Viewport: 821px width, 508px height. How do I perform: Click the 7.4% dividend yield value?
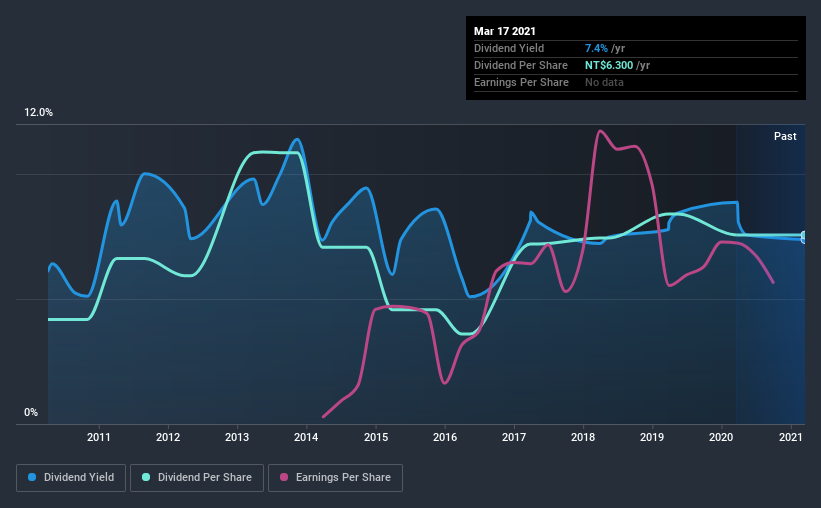(x=596, y=48)
